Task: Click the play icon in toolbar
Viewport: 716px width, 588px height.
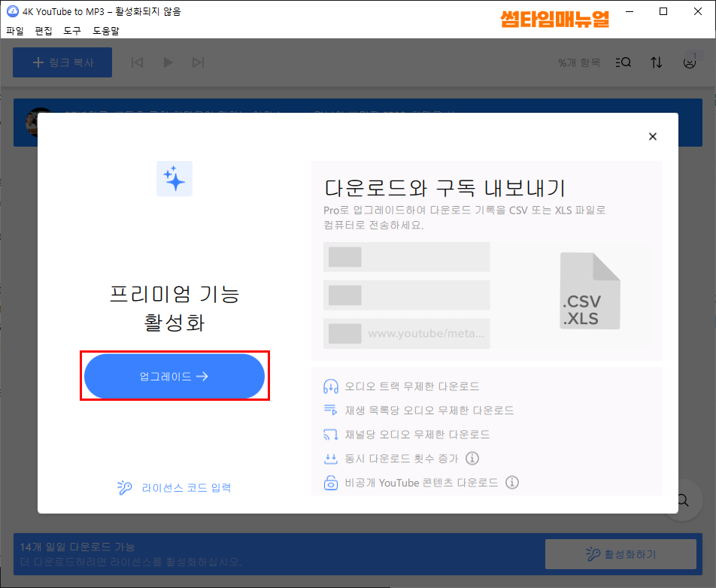Action: 168,62
